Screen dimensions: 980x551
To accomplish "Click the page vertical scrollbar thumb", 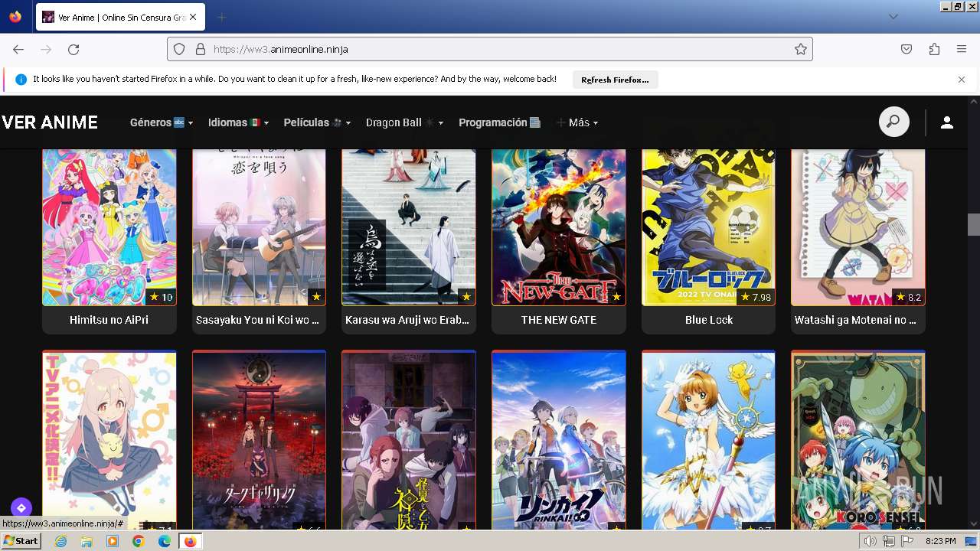I will [x=973, y=224].
